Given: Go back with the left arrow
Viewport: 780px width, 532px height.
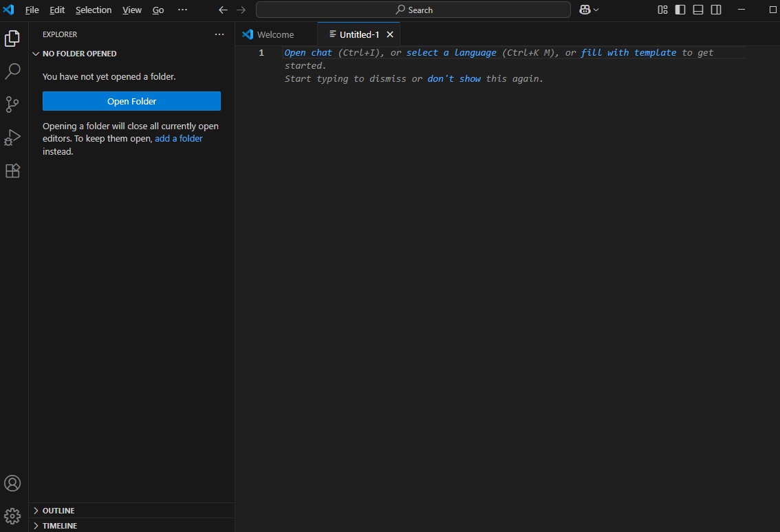Looking at the screenshot, I should (224, 10).
